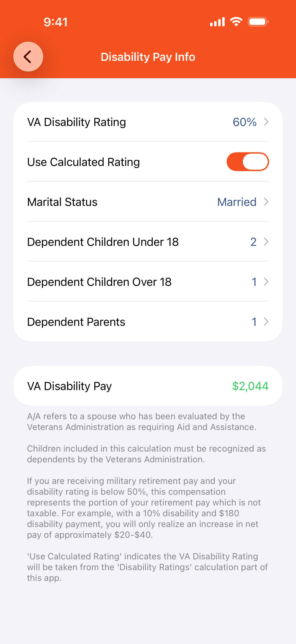
Task: Click the chevron beside Dependent Parents
Action: pyautogui.click(x=266, y=322)
